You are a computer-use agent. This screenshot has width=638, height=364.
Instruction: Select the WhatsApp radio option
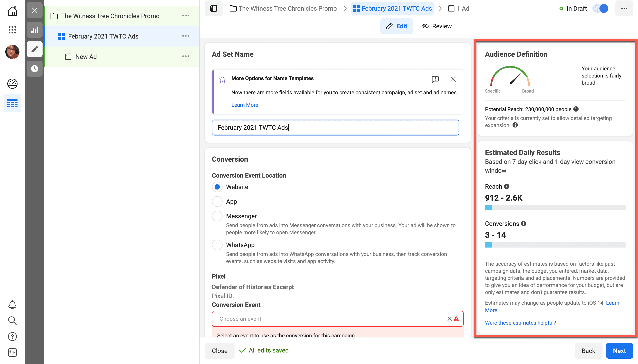tap(217, 245)
